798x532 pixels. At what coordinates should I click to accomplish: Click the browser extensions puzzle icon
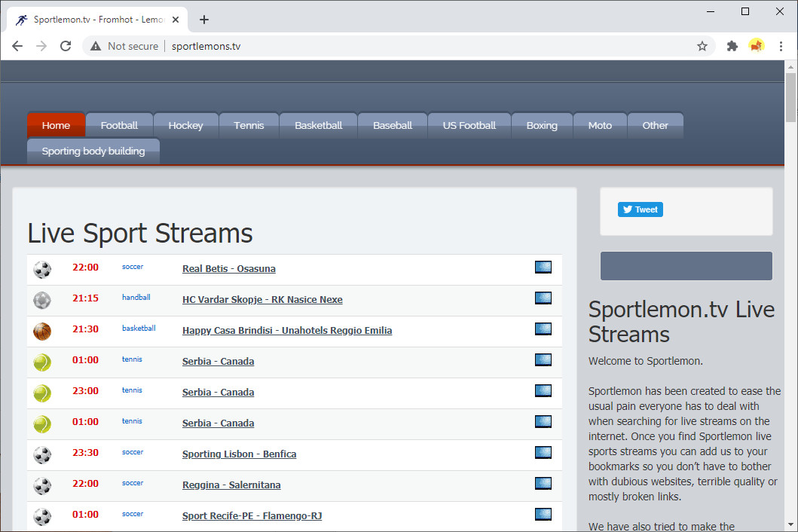pos(732,46)
